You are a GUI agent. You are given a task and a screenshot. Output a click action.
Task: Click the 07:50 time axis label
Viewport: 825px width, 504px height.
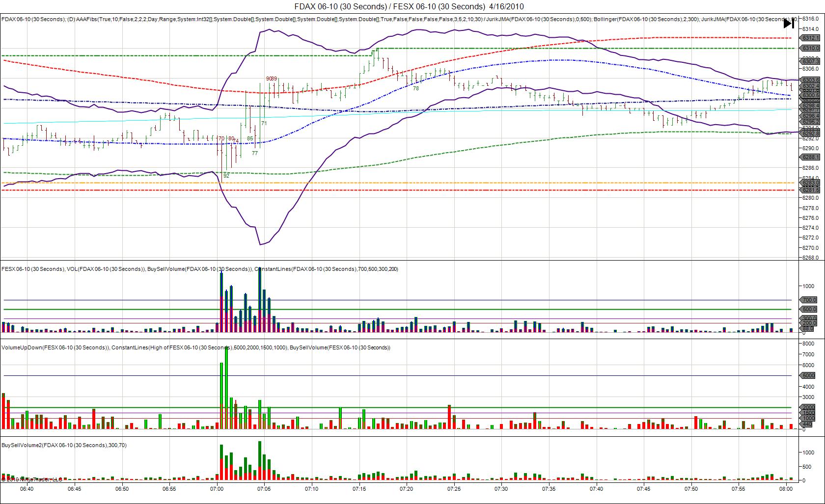click(691, 489)
